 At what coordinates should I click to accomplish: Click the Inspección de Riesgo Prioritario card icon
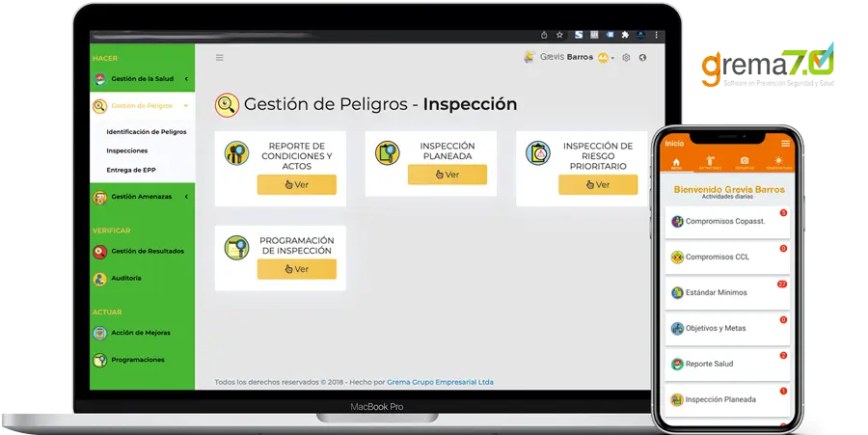538,153
